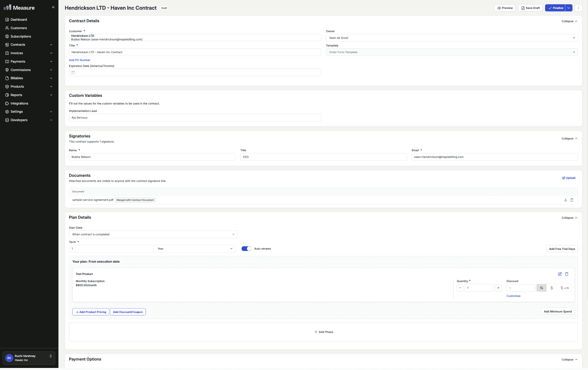Open the Owner dropdown
Viewport: 588px width, 370px height.
[452, 38]
